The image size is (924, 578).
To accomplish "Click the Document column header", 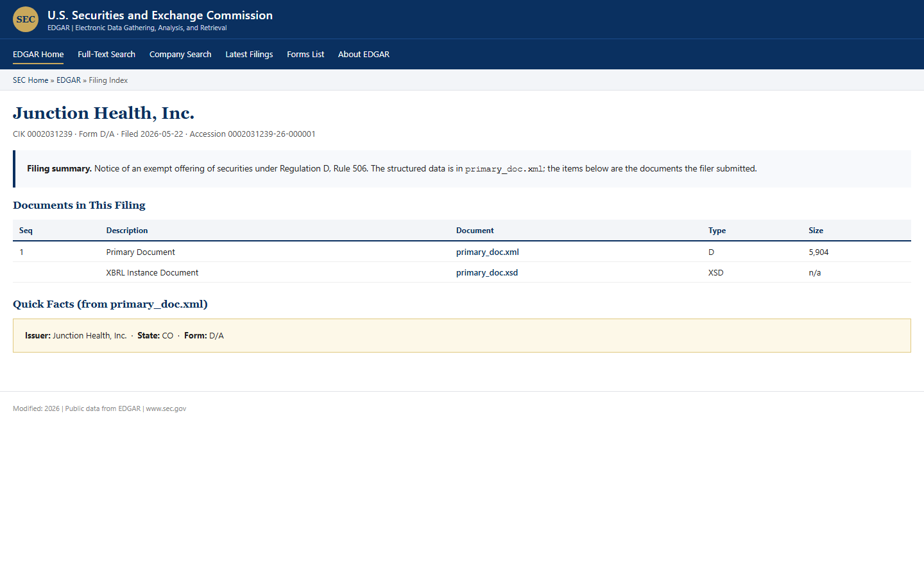I will click(x=475, y=231).
